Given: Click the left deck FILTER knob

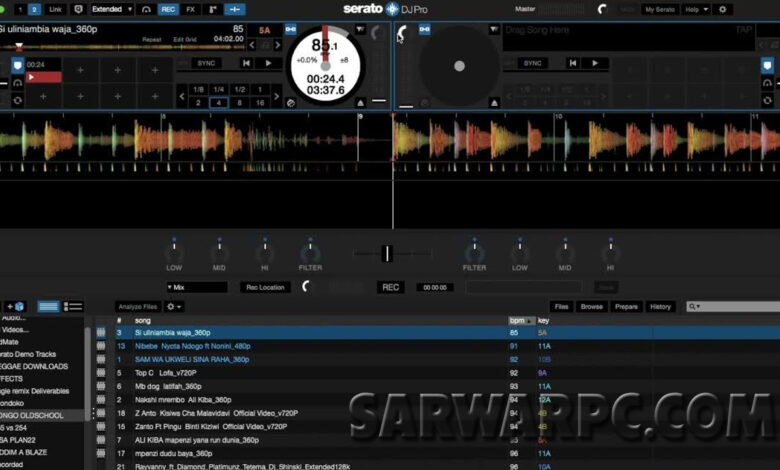Looking at the screenshot, I should (x=310, y=253).
